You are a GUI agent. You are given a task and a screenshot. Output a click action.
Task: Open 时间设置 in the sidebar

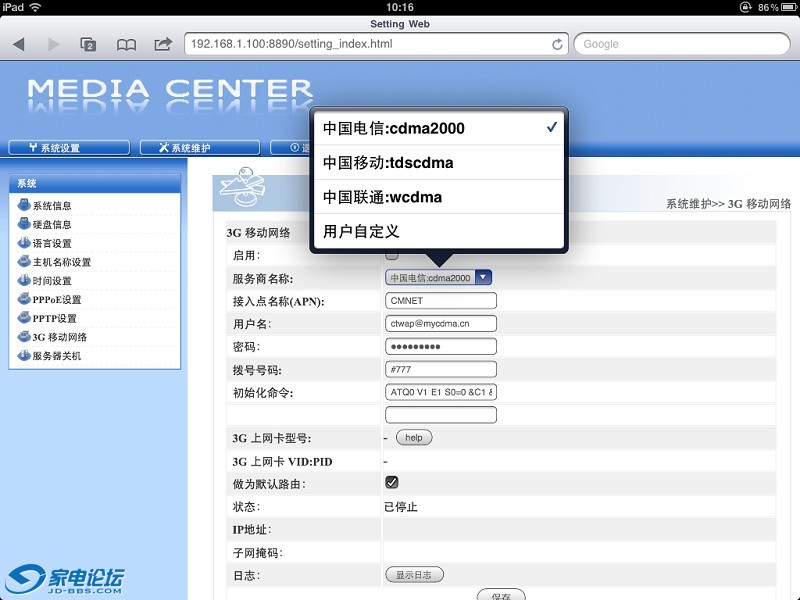point(52,281)
